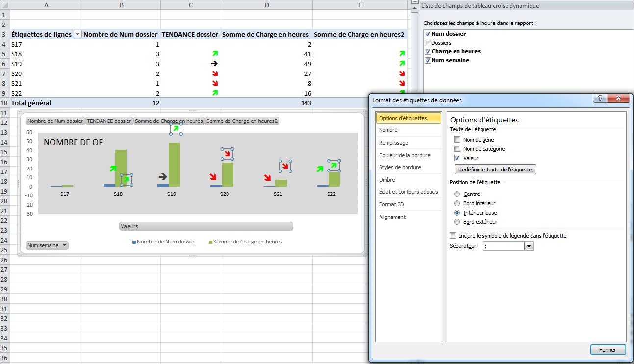Click the red arrow in column E row S20
The height and width of the screenshot is (364, 634).
tap(402, 73)
